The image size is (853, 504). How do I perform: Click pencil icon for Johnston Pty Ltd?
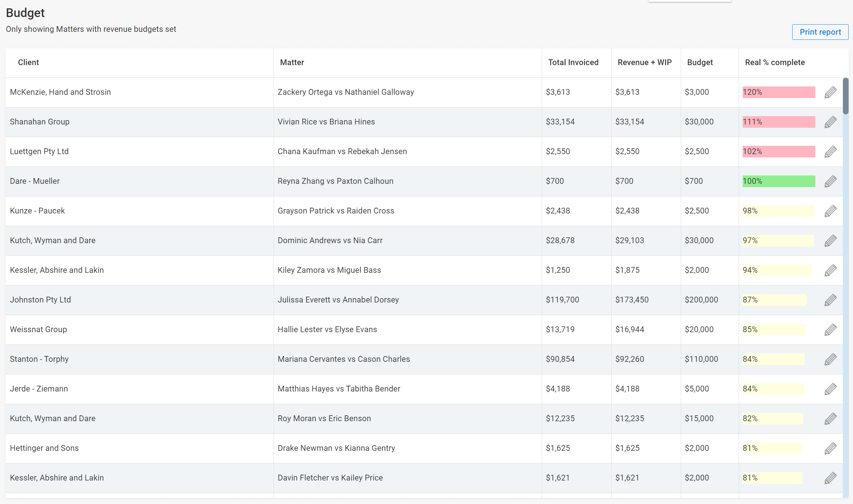[830, 300]
